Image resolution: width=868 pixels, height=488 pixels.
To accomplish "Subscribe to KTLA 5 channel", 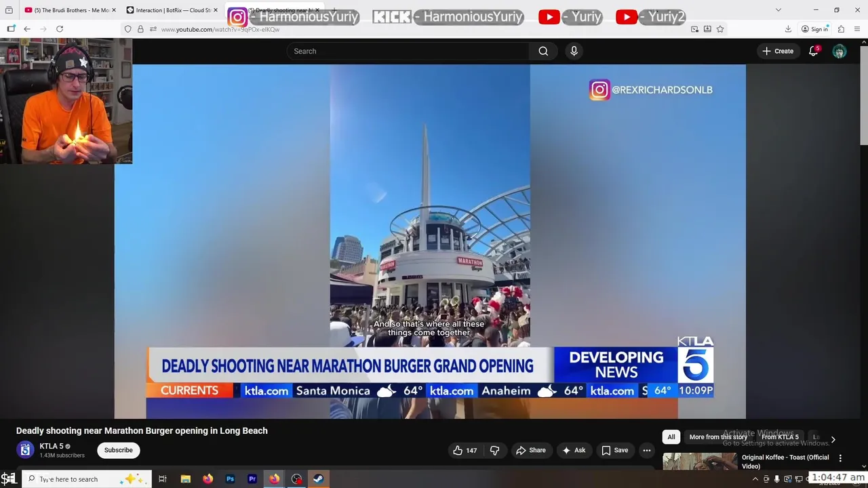I will [118, 450].
